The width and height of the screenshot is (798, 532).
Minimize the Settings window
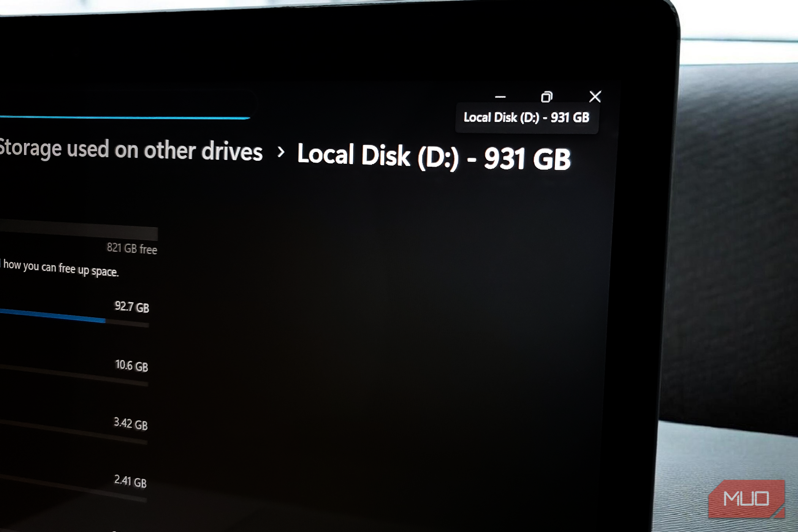pos(500,97)
